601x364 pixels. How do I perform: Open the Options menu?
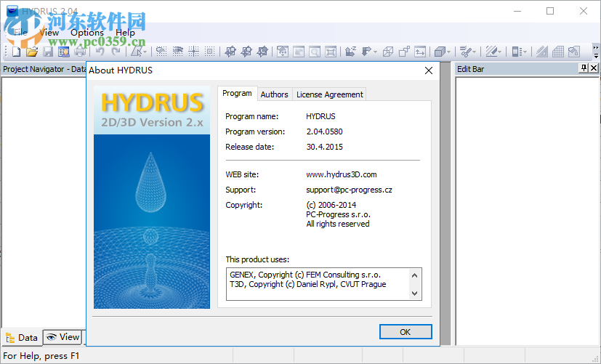[87, 33]
